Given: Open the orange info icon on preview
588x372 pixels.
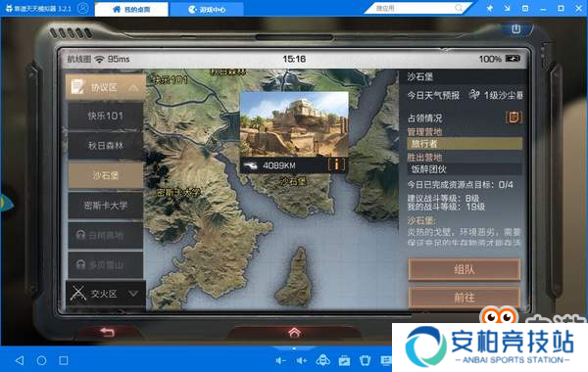Looking at the screenshot, I should [336, 164].
